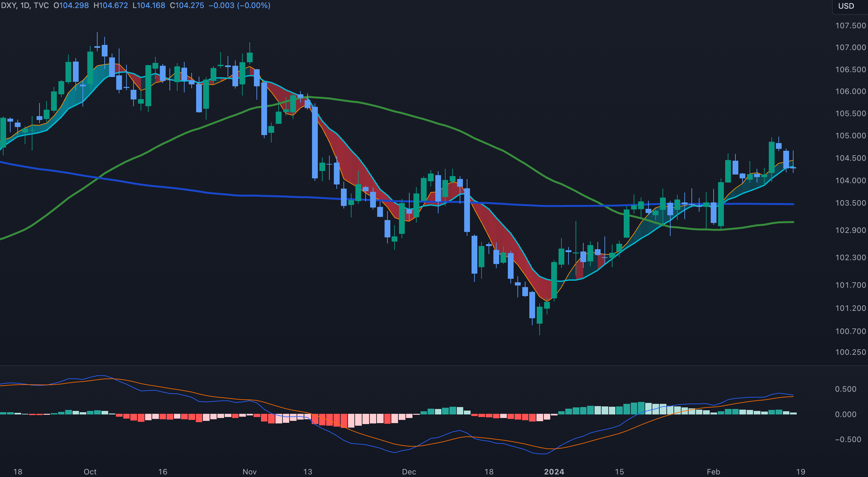Click the −0.003 (−0.00%) change readout

[239, 5]
